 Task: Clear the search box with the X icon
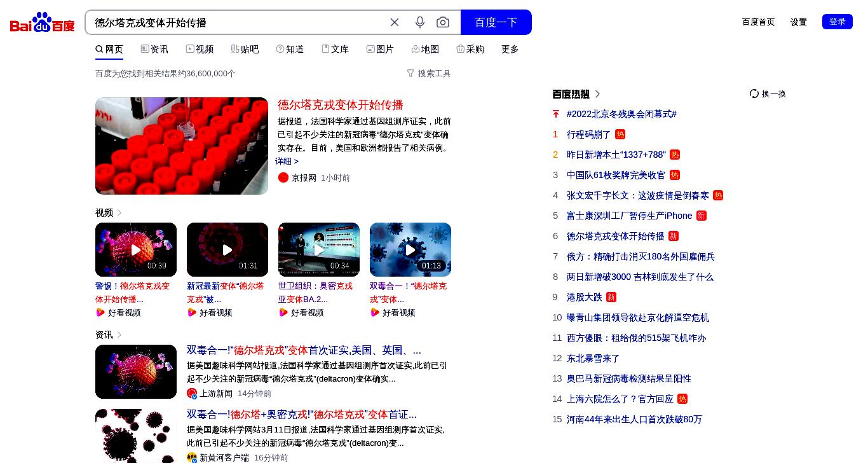click(x=395, y=22)
